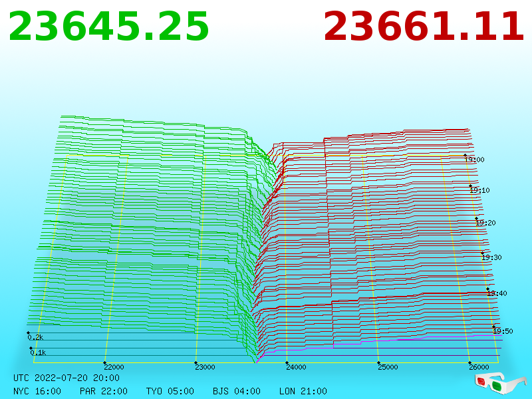Click the 23000 price axis label
This screenshot has width=532, height=399.
pos(205,367)
